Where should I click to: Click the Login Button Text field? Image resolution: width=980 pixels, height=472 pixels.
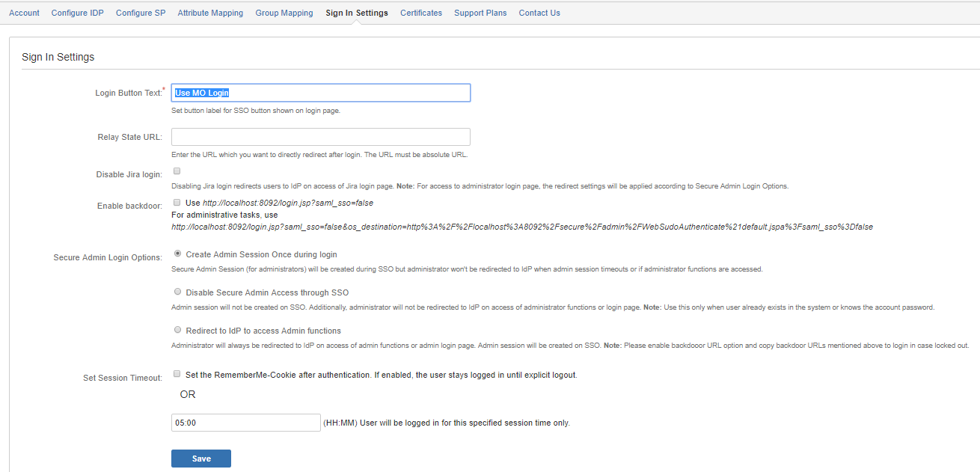pos(321,93)
